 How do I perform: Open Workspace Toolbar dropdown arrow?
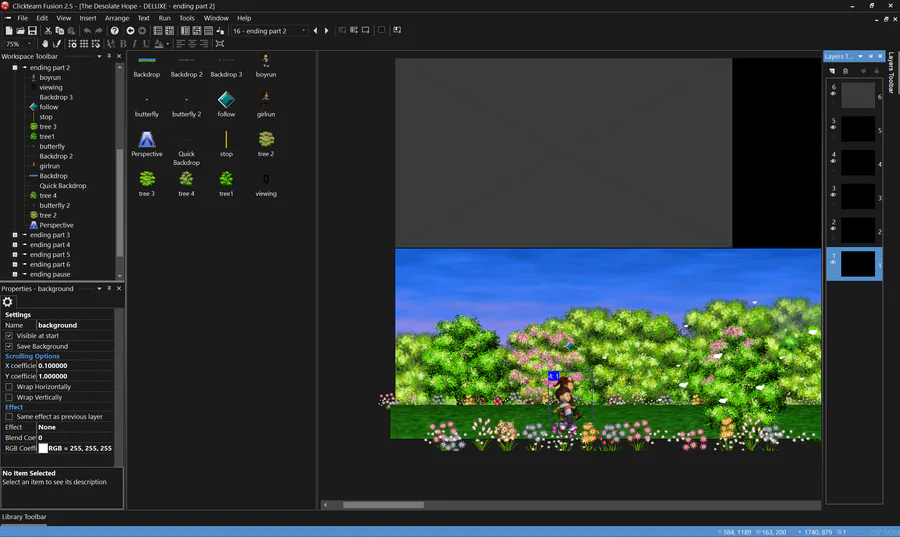tap(99, 56)
